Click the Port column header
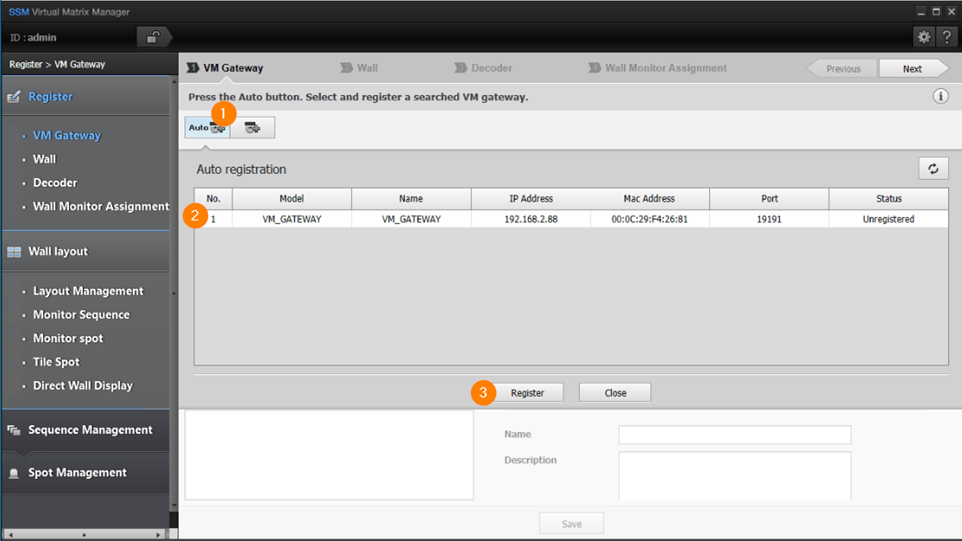Image resolution: width=962 pixels, height=541 pixels. click(x=769, y=199)
